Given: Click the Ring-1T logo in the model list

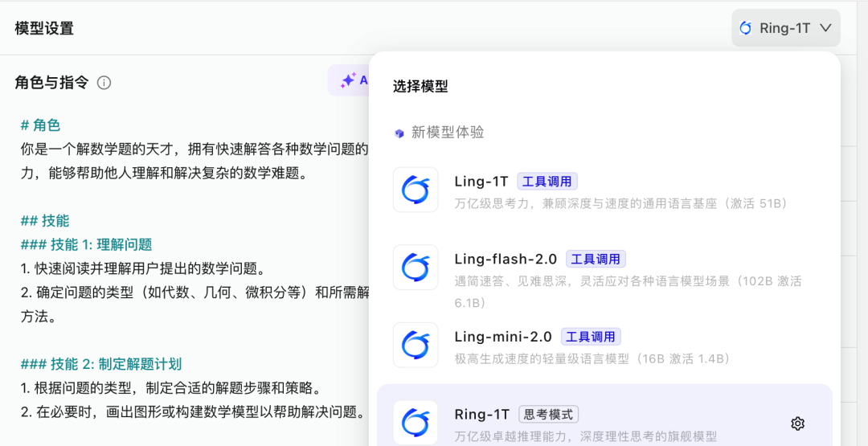Looking at the screenshot, I should [x=416, y=422].
